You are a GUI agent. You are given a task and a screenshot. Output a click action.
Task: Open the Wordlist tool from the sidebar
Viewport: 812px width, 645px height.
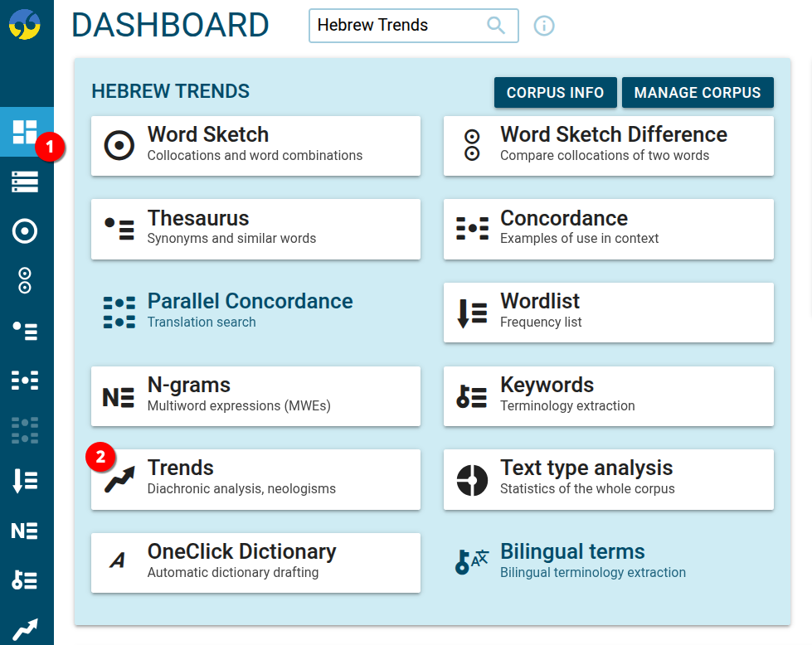27,479
